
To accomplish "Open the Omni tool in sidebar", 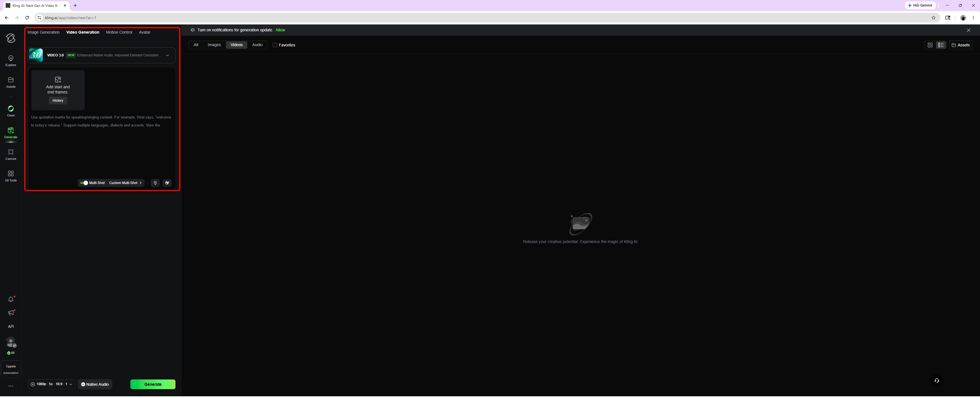I will coord(11,111).
